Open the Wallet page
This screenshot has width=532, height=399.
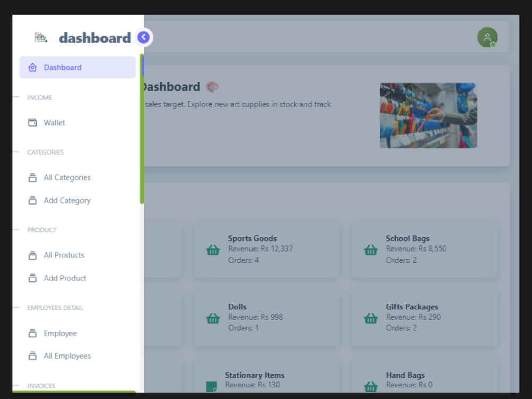[x=54, y=122]
